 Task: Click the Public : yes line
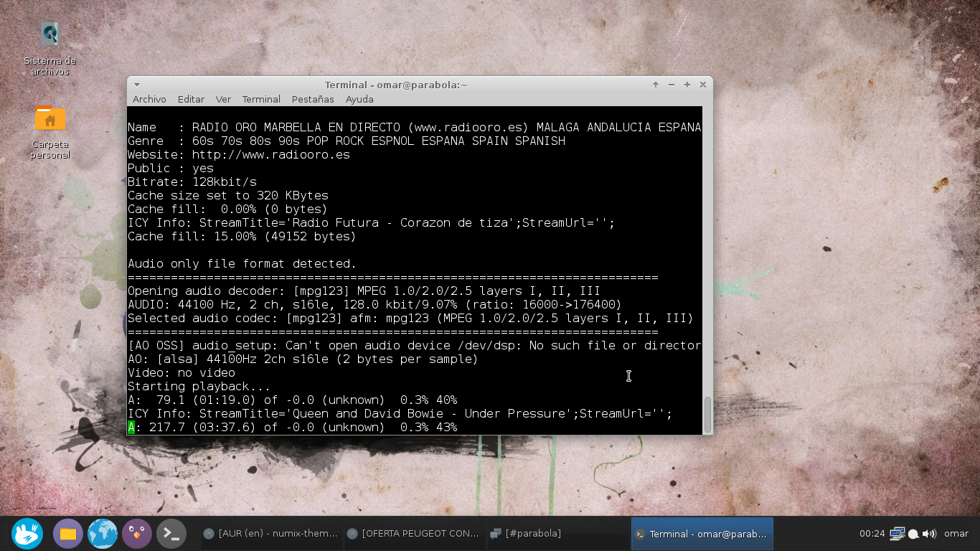[x=171, y=168]
